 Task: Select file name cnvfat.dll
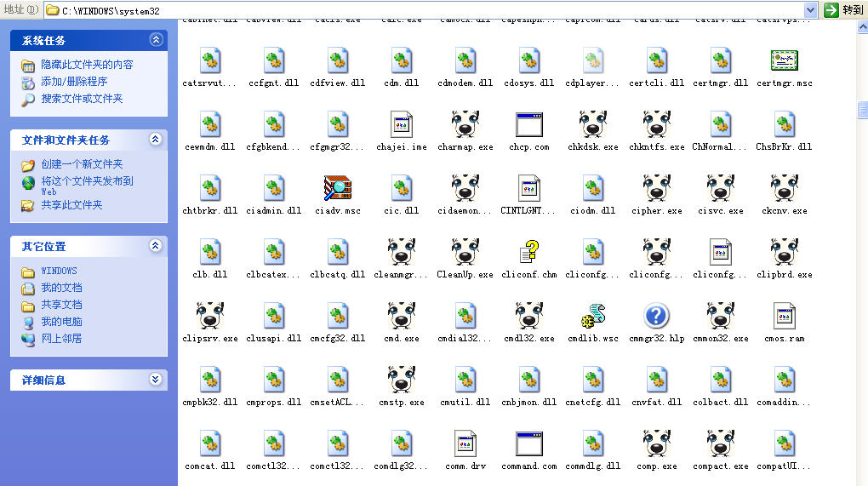click(657, 403)
